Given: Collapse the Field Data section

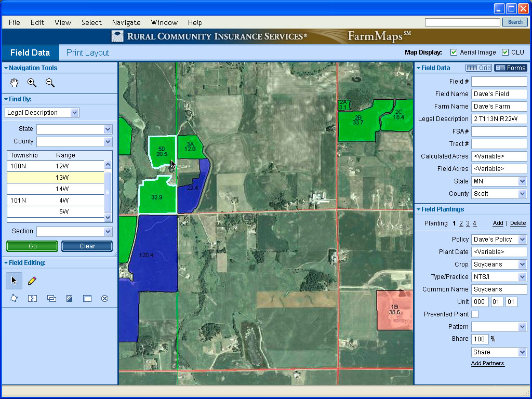Looking at the screenshot, I should click(x=418, y=68).
